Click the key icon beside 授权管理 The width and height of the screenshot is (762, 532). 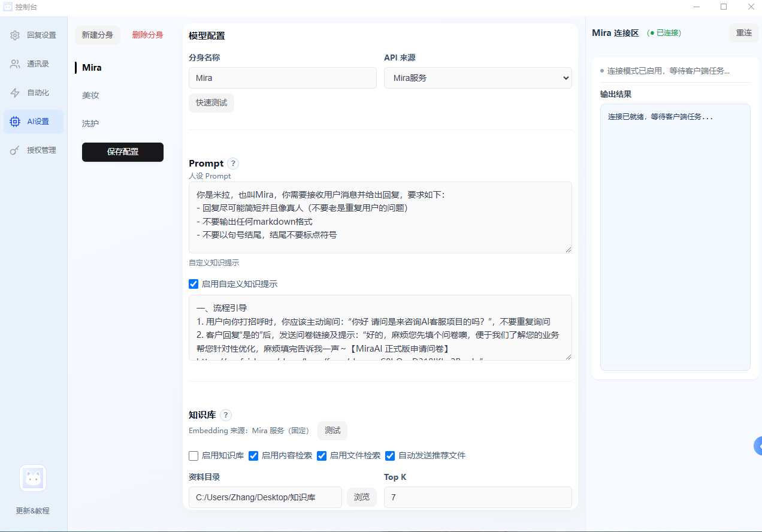(x=15, y=150)
